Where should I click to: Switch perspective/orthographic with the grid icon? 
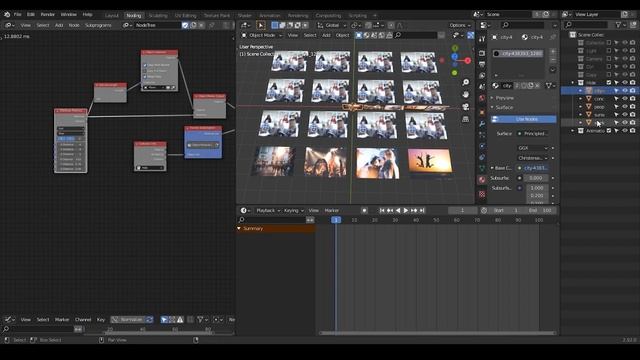point(466,119)
